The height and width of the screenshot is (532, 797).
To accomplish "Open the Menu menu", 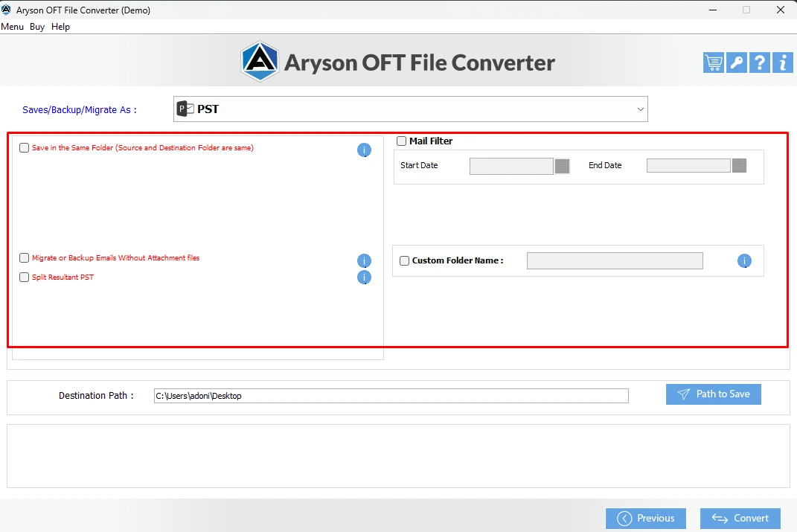I will tap(12, 27).
